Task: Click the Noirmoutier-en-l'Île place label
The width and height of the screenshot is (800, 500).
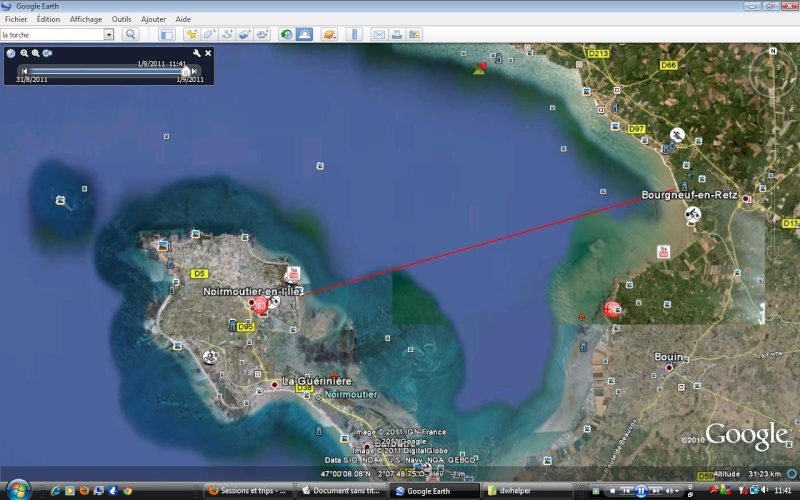Action: coord(252,291)
